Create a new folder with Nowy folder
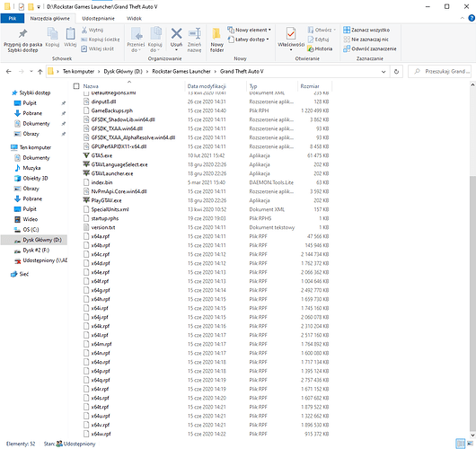This screenshot has height=449, width=476. [216, 40]
